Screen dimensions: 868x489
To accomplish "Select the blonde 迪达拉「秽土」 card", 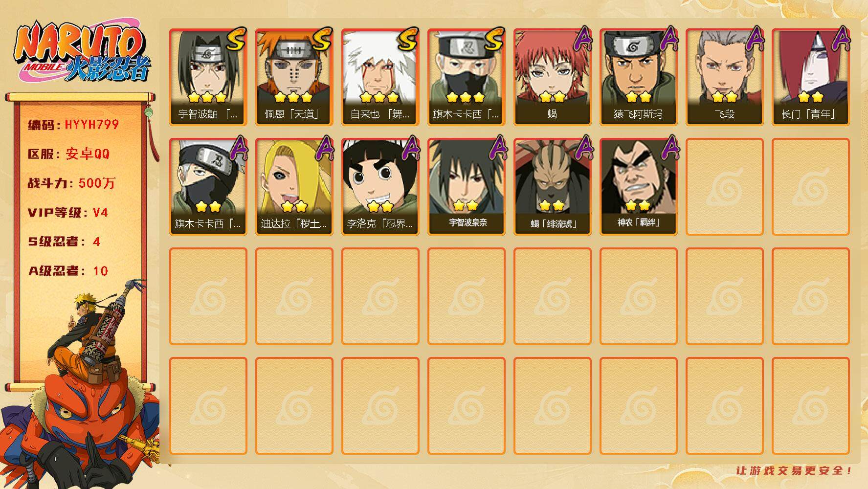I will tap(294, 187).
